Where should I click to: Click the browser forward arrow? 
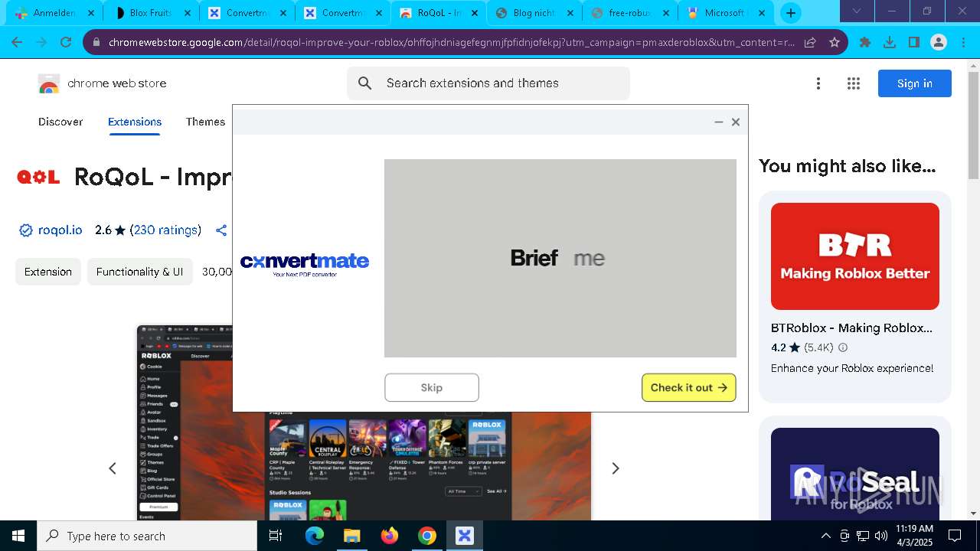pos(41,42)
